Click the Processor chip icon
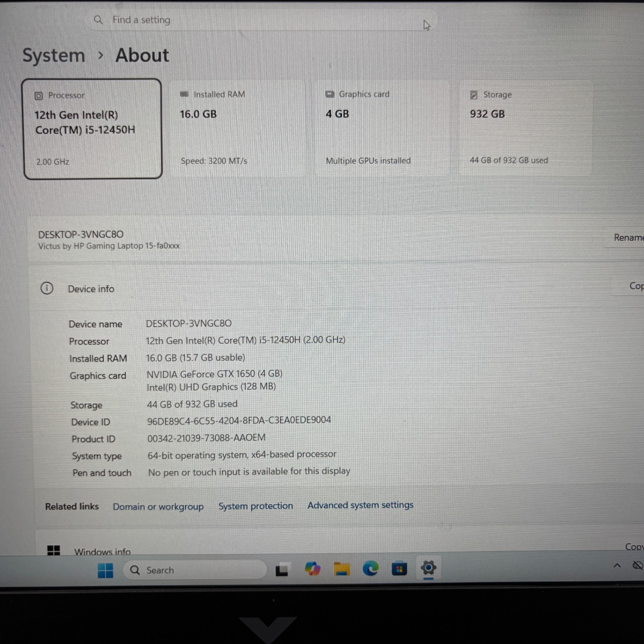The image size is (644, 644). click(x=39, y=96)
